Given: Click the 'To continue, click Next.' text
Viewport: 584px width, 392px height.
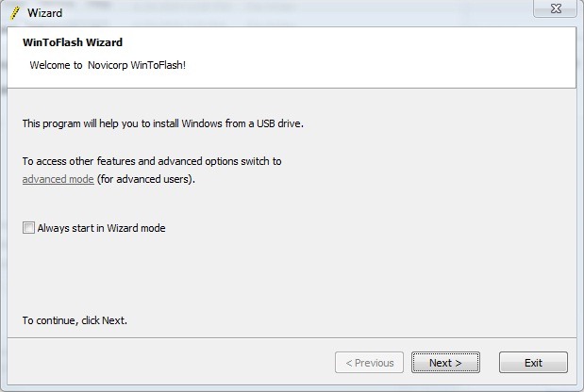Looking at the screenshot, I should 75,320.
